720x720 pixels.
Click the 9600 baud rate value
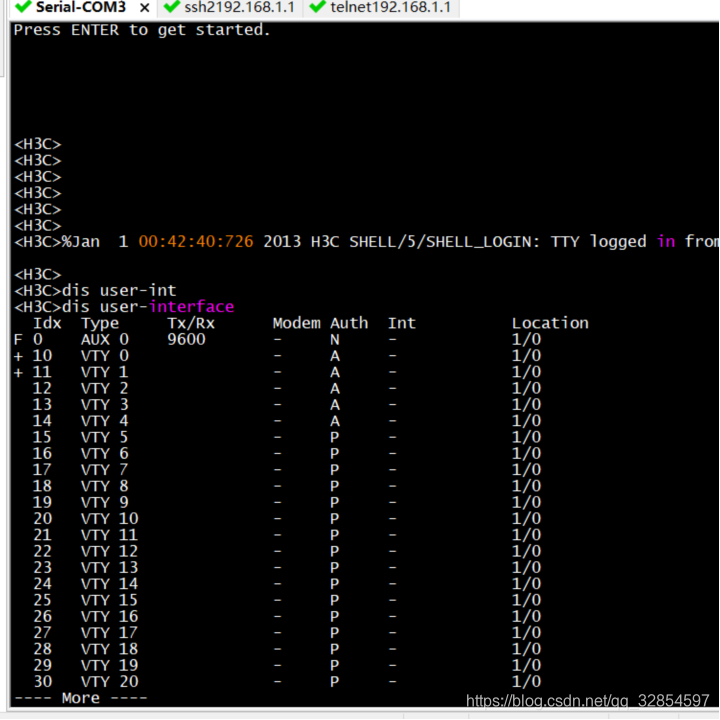pyautogui.click(x=186, y=340)
